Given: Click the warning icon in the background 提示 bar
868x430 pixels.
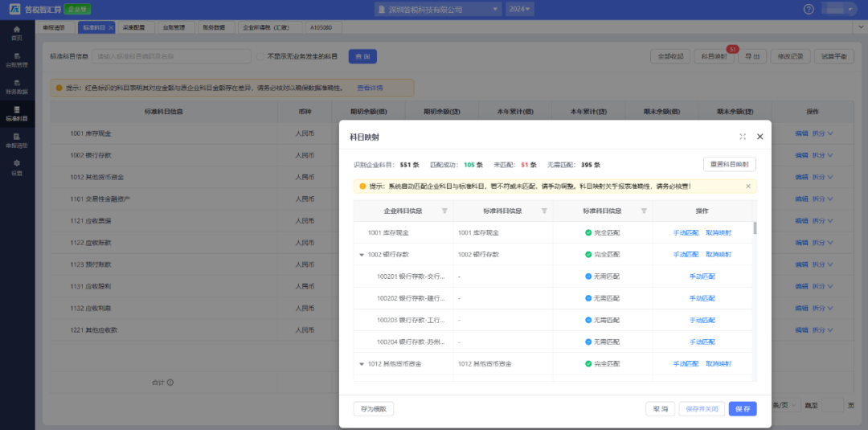Looking at the screenshot, I should coord(59,88).
